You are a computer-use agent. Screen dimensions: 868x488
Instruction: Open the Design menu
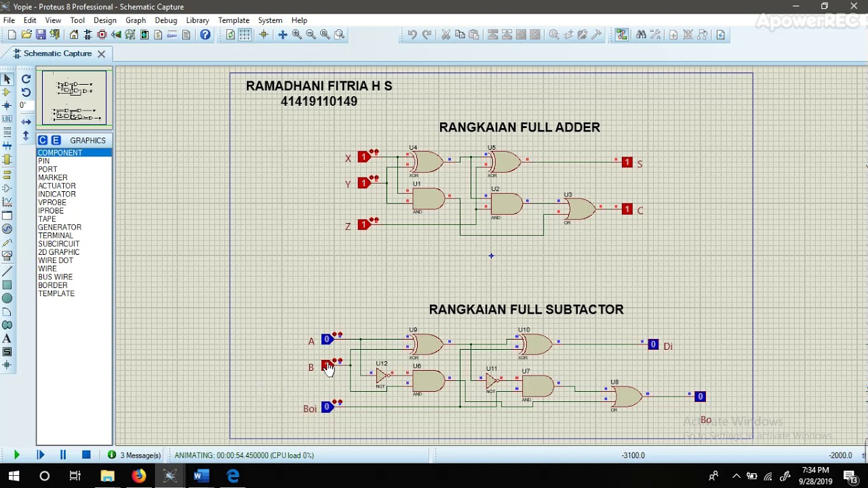point(104,20)
